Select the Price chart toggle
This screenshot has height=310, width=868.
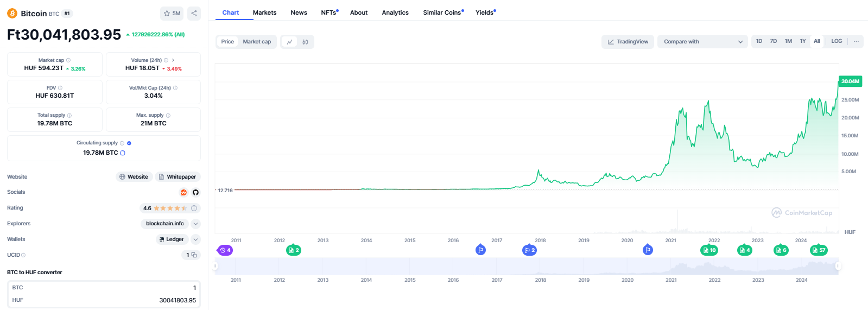227,42
